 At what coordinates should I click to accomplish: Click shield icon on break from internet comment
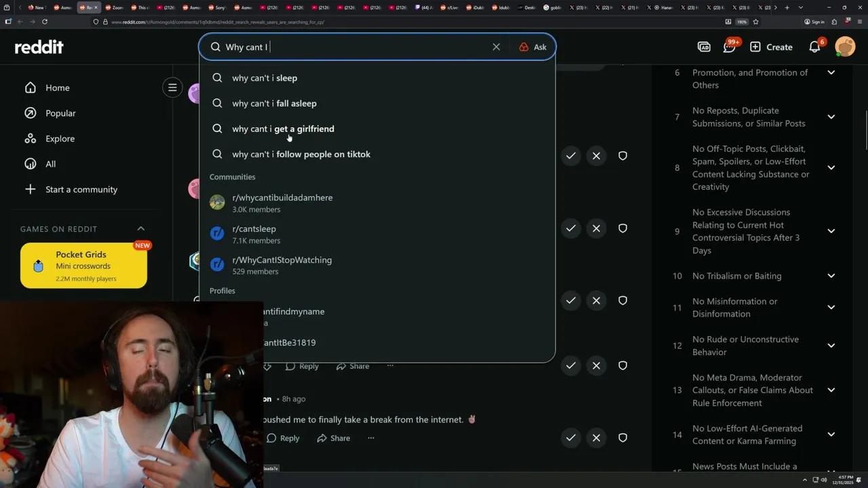point(623,438)
